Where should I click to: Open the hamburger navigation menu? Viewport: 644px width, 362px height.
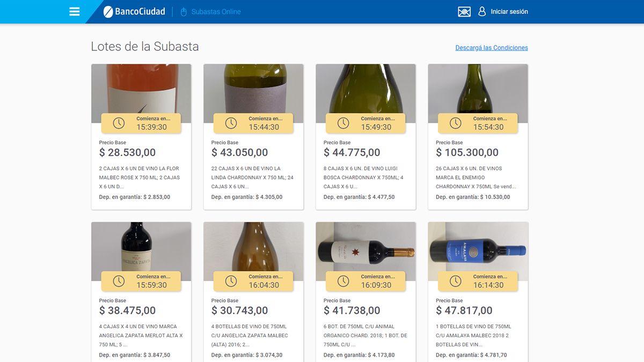(x=74, y=11)
